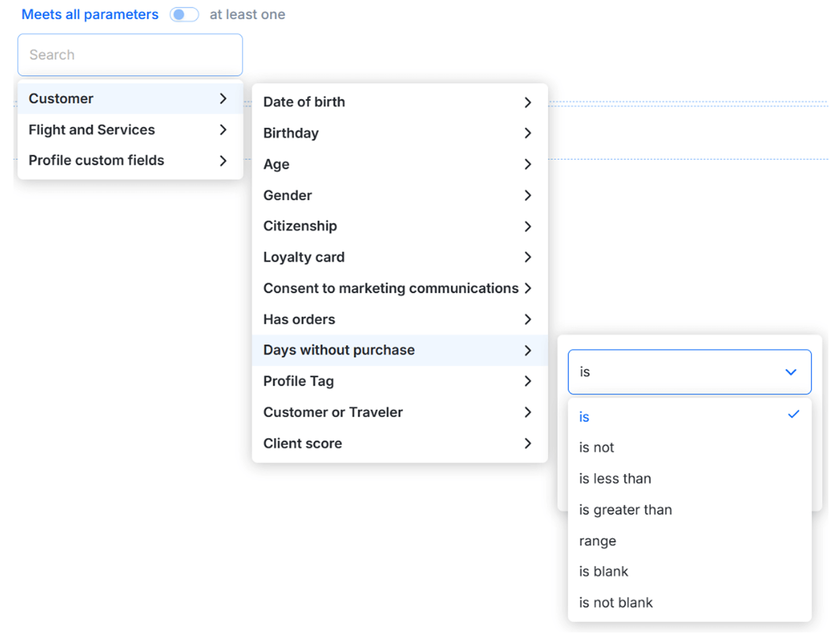Image resolution: width=830 pixels, height=644 pixels.
Task: Open the condition operator dropdown showing "is"
Action: point(689,372)
